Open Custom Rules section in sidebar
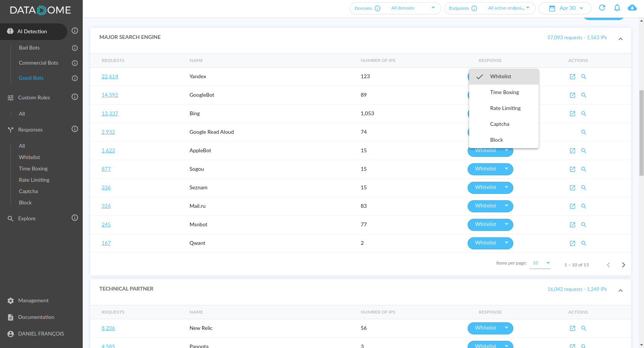The height and width of the screenshot is (348, 644). click(x=34, y=97)
